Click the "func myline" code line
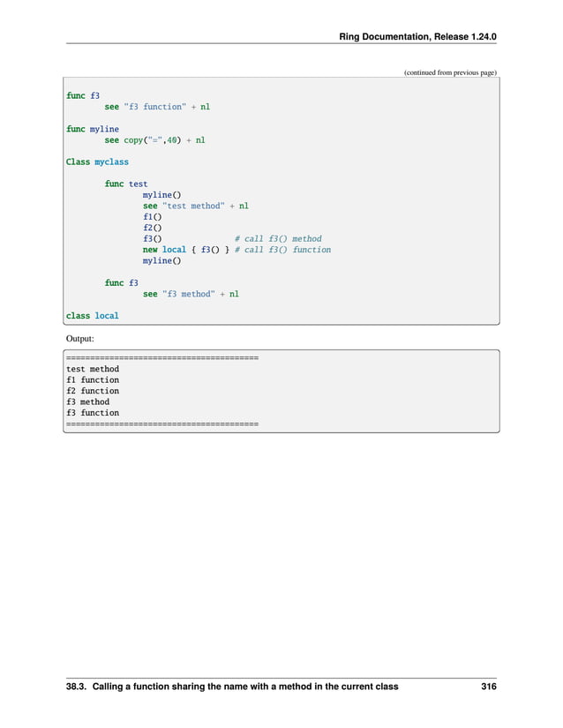 [x=93, y=129]
